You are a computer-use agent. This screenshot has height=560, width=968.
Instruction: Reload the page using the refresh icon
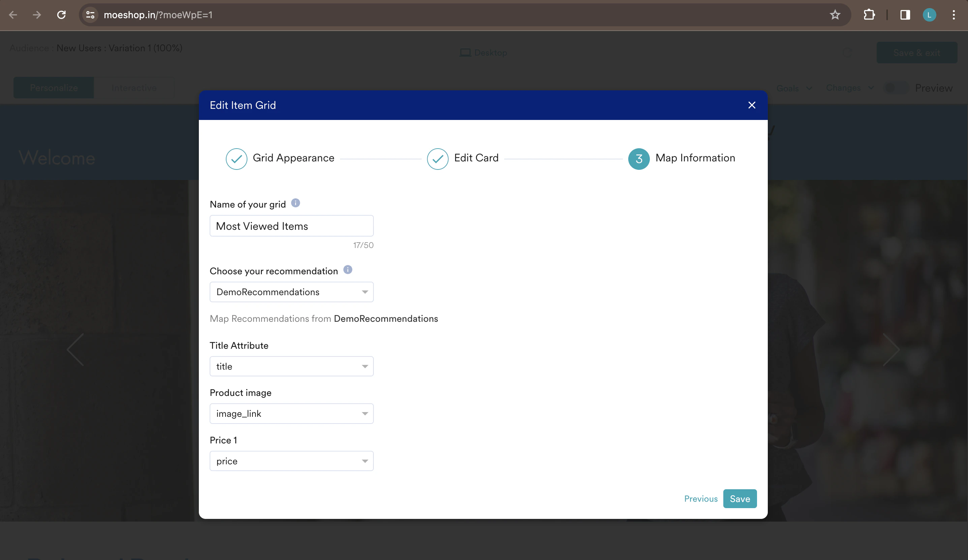pos(61,15)
